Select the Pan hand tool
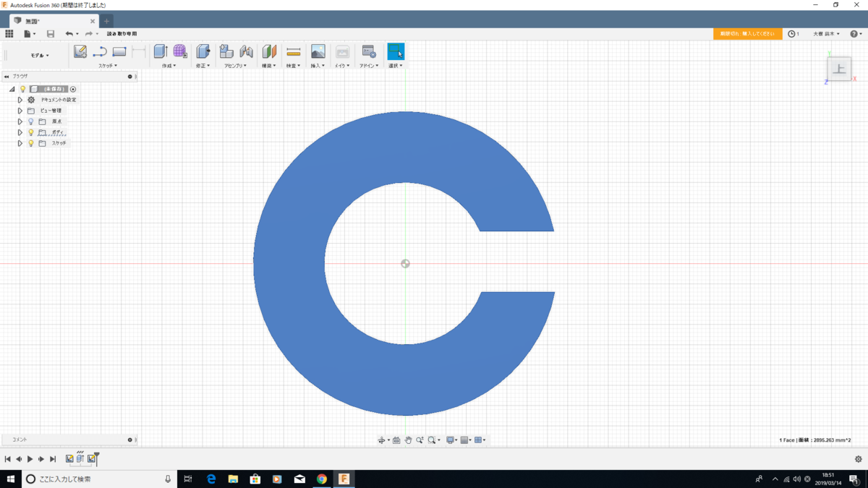This screenshot has height=488, width=868. (408, 440)
